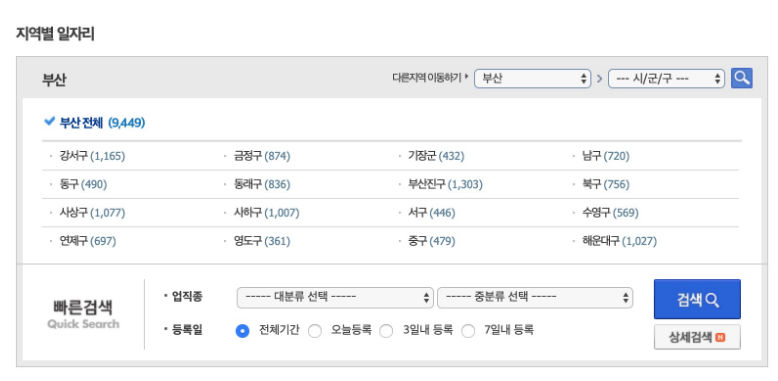Image resolution: width=778 pixels, height=381 pixels.
Task: Open the 부산 region dropdown
Action: [532, 78]
